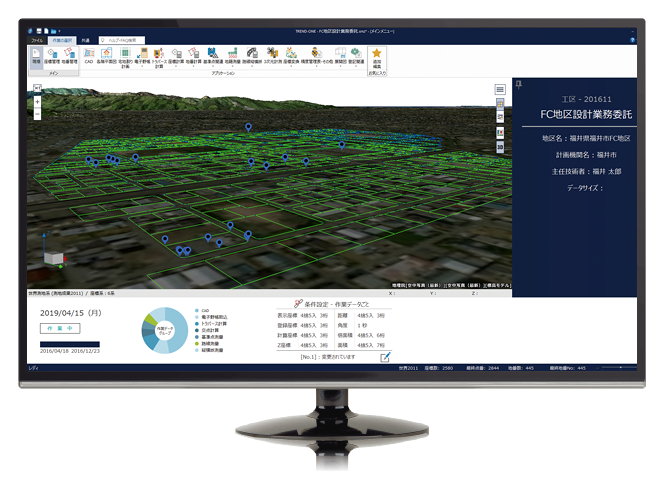664x489 pixels.
Task: Click the topmost blue map pin marker
Action: pos(249,127)
